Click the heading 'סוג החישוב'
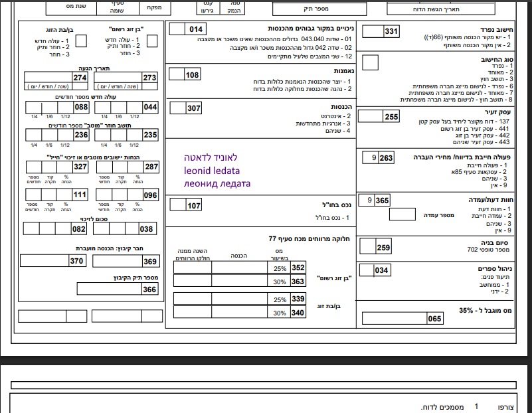The width and height of the screenshot is (532, 413). click(x=497, y=59)
